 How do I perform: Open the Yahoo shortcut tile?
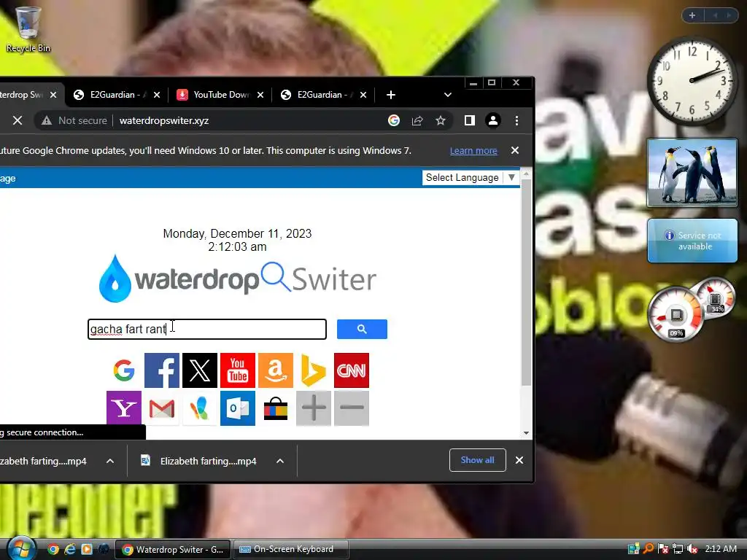(124, 408)
